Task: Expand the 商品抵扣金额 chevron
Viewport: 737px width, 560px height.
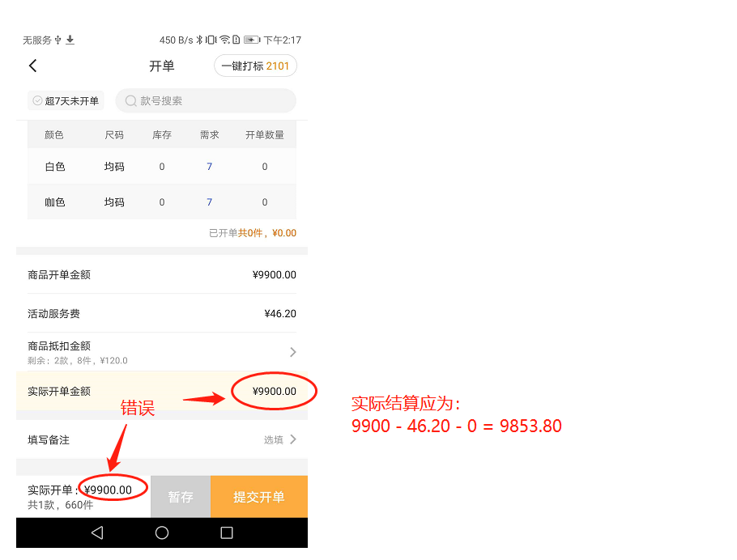Action: tap(293, 352)
